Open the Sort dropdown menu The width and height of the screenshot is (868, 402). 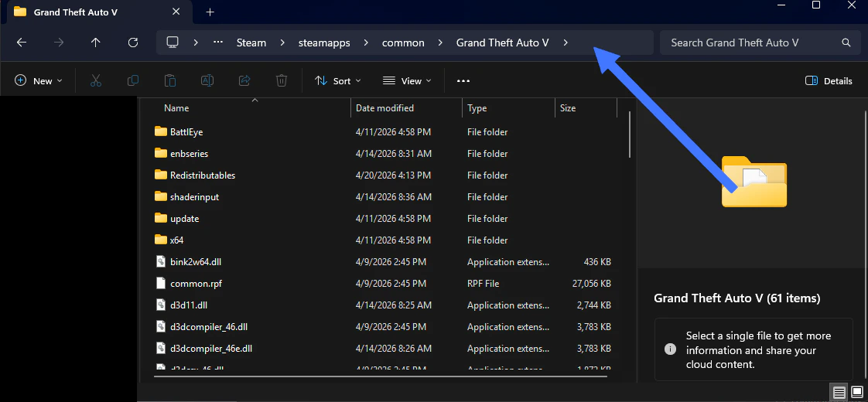pos(337,80)
